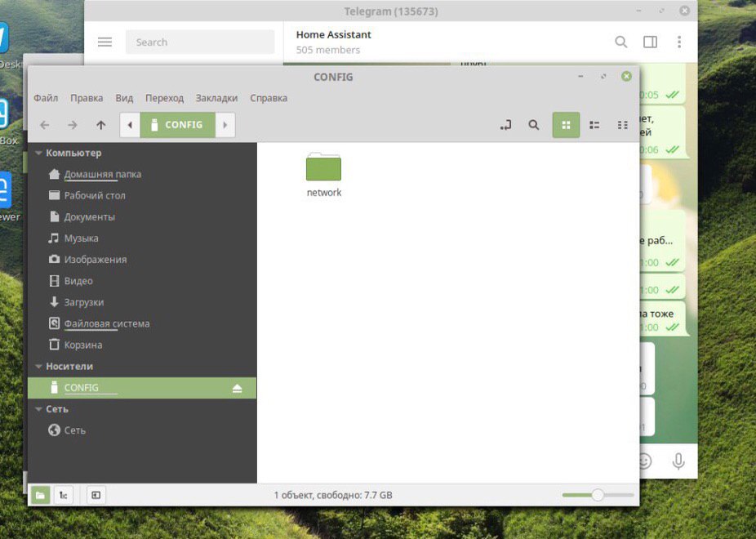756x539 pixels.
Task: Click Telegram microphone voice message icon
Action: [678, 461]
